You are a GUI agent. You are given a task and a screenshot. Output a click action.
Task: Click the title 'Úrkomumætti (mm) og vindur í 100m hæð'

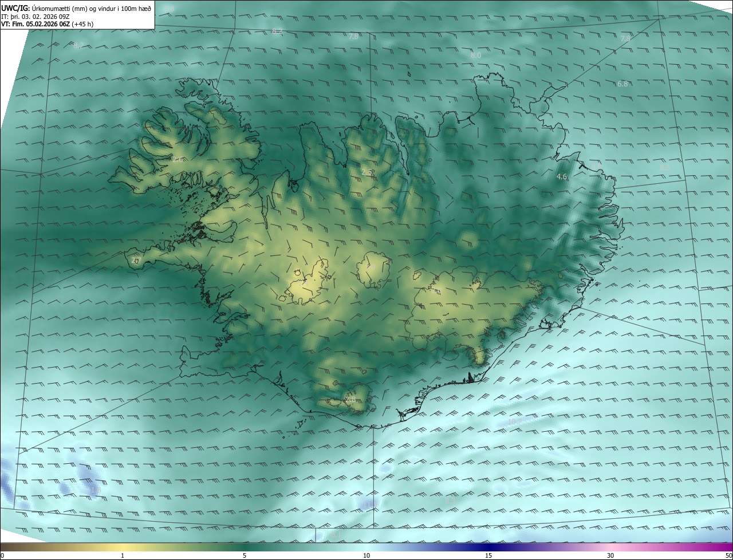pos(92,7)
